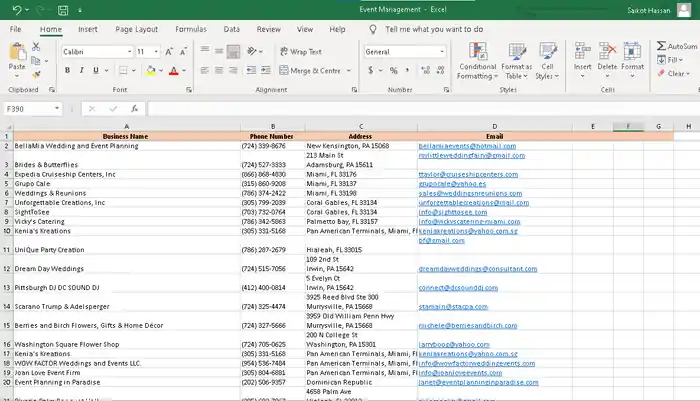Image resolution: width=700 pixels, height=401 pixels.
Task: Open Cell Styles gallery
Action: (x=547, y=61)
